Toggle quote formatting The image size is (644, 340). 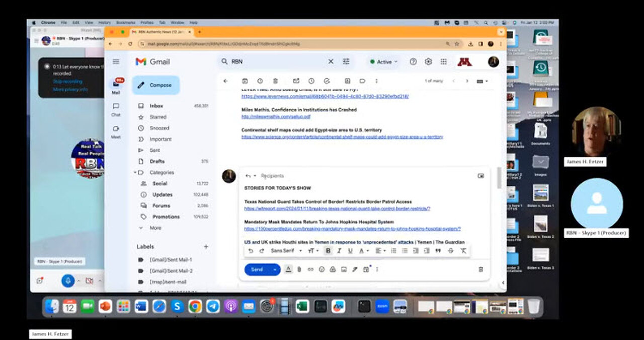click(438, 251)
